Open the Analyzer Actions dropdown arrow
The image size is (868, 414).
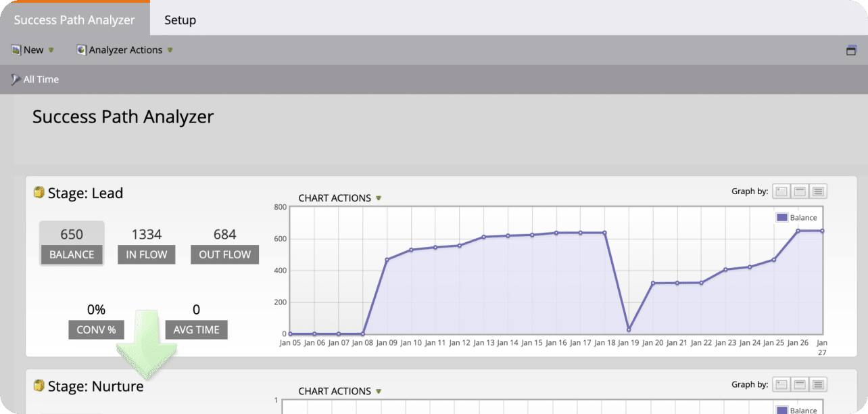(x=169, y=49)
